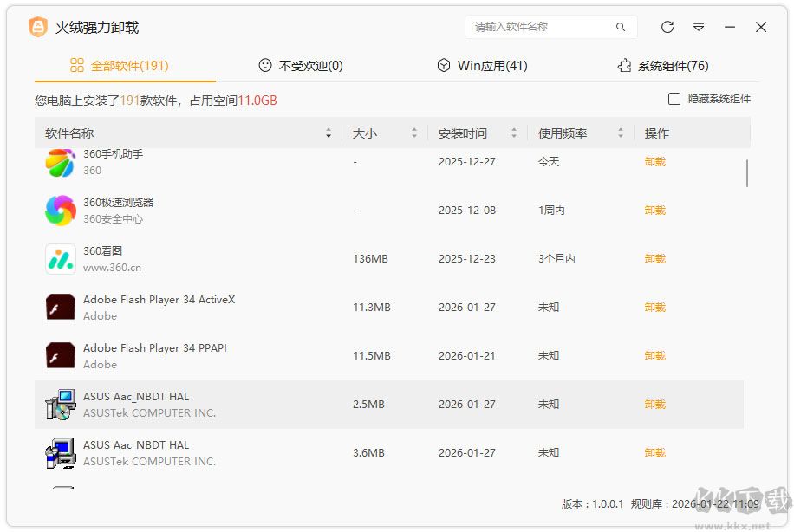This screenshot has width=794, height=532.
Task: Click the 11.5MB size cell
Action: (372, 356)
